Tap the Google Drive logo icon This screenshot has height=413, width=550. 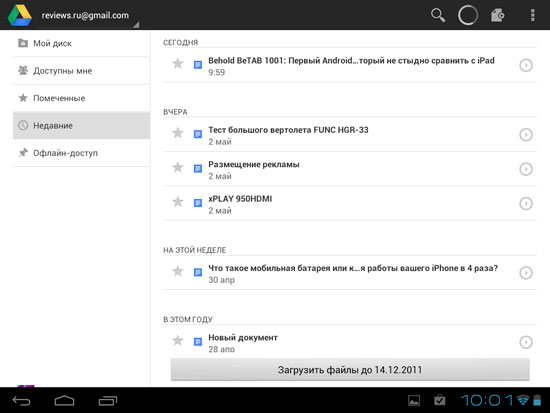click(20, 15)
